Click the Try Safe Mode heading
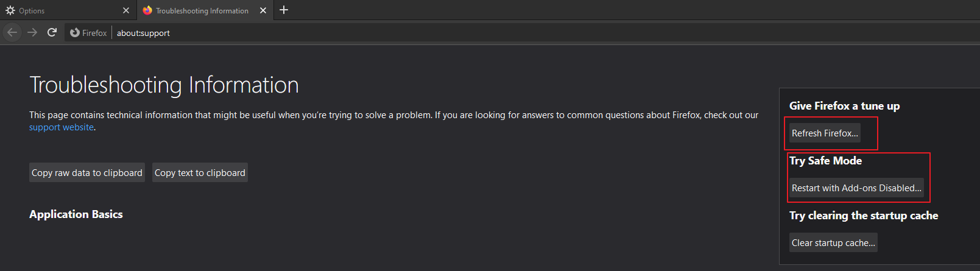The image size is (980, 271). tap(825, 161)
